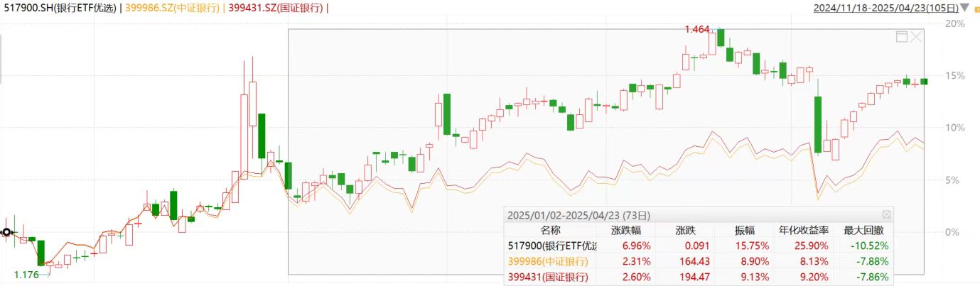This screenshot has width=980, height=286.
Task: Click the 1.464 high price label
Action: (697, 30)
